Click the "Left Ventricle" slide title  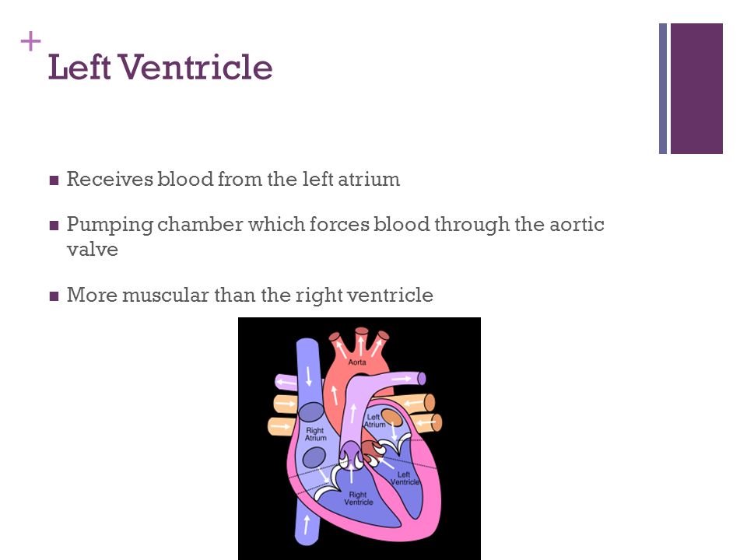pyautogui.click(x=160, y=67)
